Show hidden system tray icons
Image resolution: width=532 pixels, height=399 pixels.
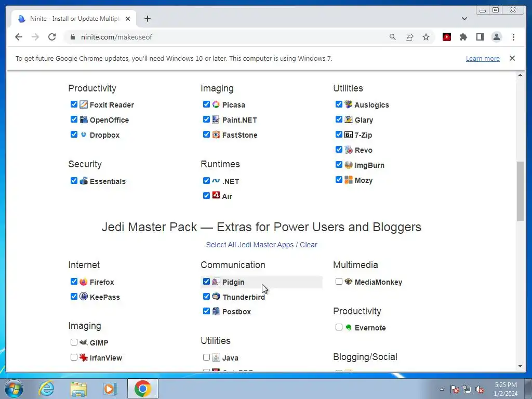tap(442, 389)
